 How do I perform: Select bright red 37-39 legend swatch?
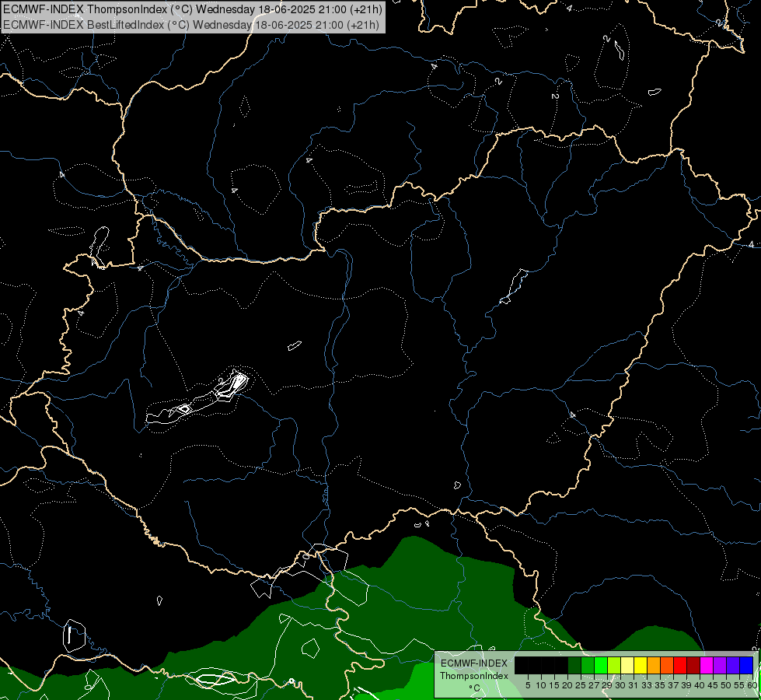click(x=680, y=666)
